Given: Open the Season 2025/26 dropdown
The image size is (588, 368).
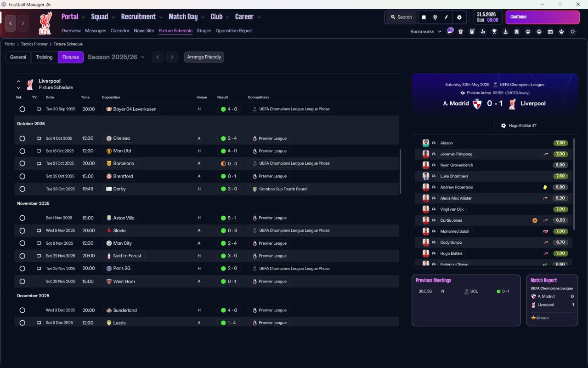Looking at the screenshot, I should pos(116,57).
